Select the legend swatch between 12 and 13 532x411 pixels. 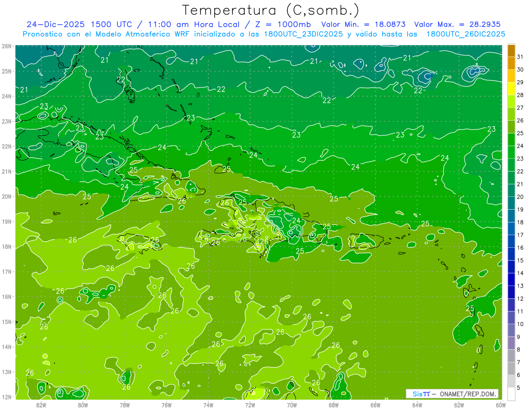click(x=511, y=292)
